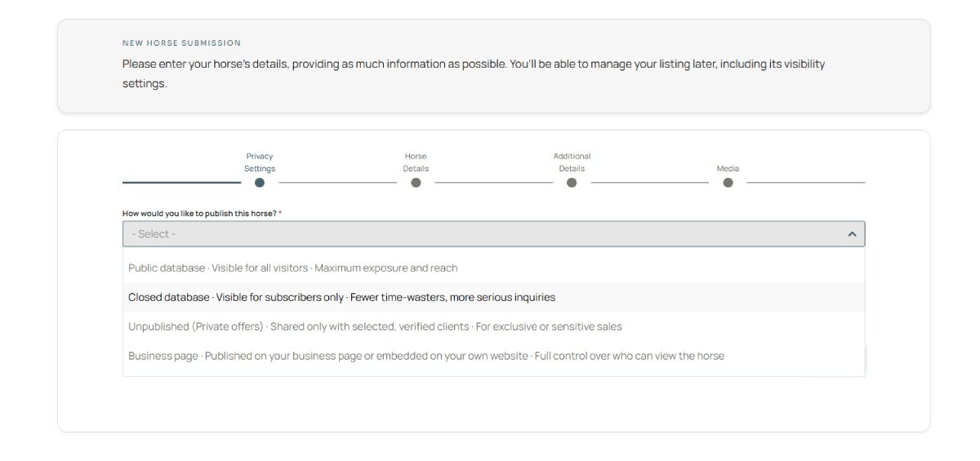980x461 pixels.
Task: Open the Privacy Settings step label
Action: click(x=260, y=162)
